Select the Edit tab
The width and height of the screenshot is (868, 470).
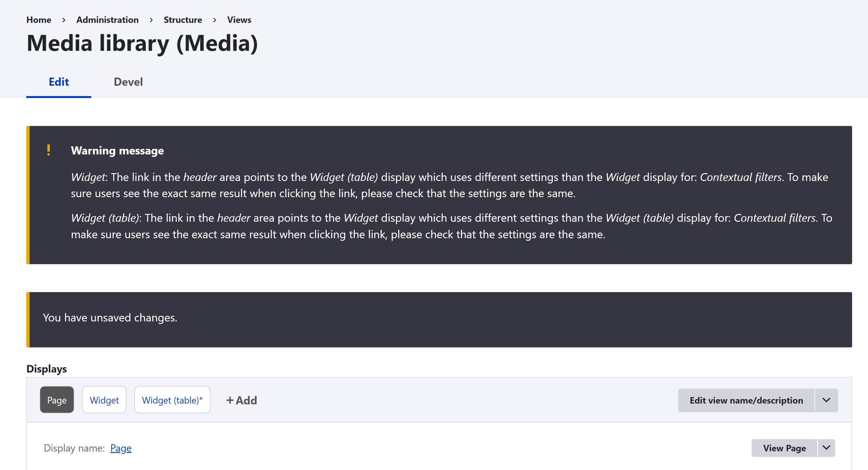59,82
